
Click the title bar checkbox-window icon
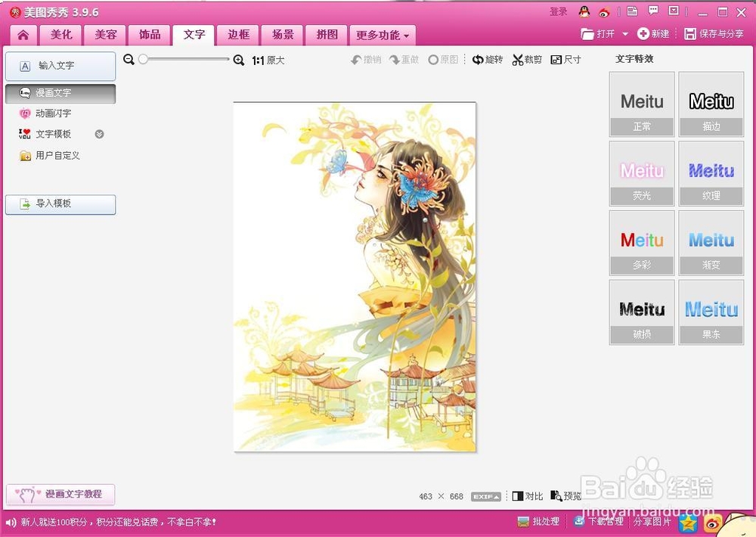pos(674,11)
